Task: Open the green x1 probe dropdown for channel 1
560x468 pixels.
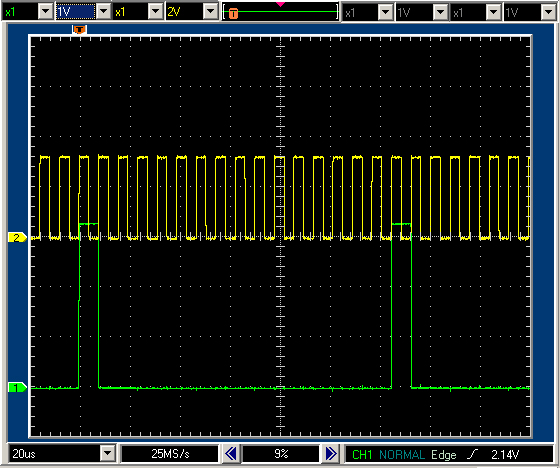Action: pos(45,12)
